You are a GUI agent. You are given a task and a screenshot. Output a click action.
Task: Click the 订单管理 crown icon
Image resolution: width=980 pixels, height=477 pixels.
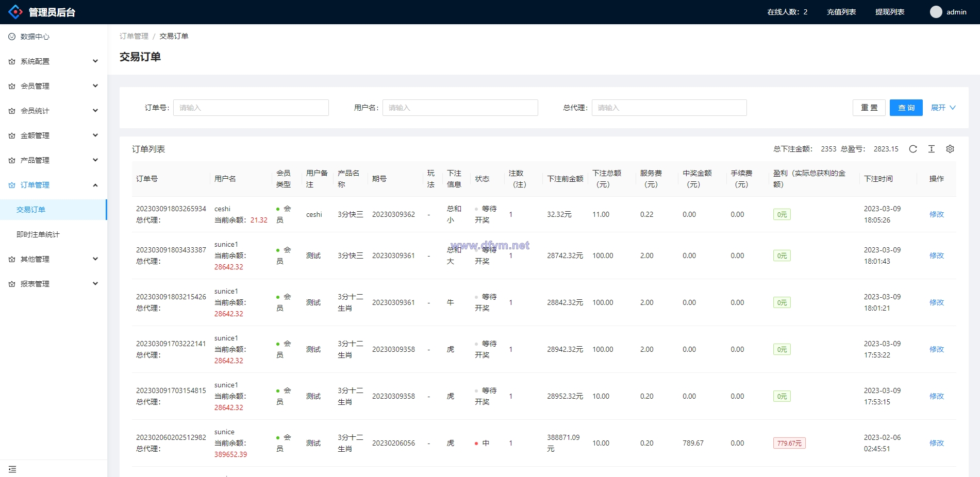tap(12, 185)
